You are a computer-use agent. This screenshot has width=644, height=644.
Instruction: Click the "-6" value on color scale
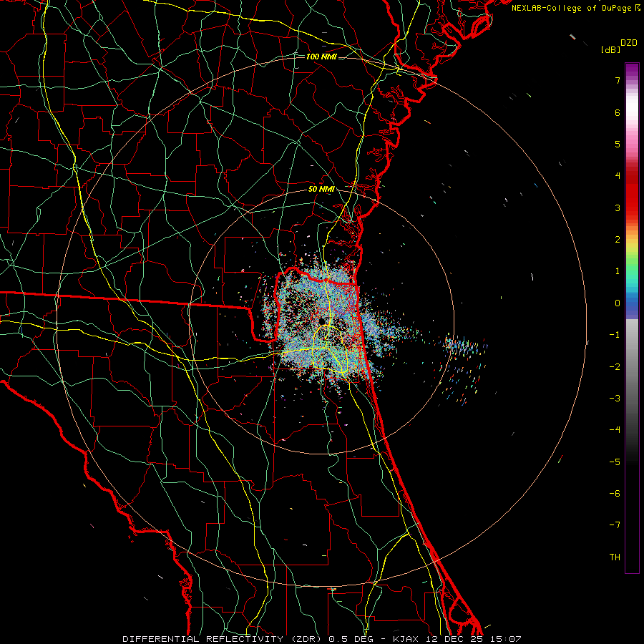point(615,494)
